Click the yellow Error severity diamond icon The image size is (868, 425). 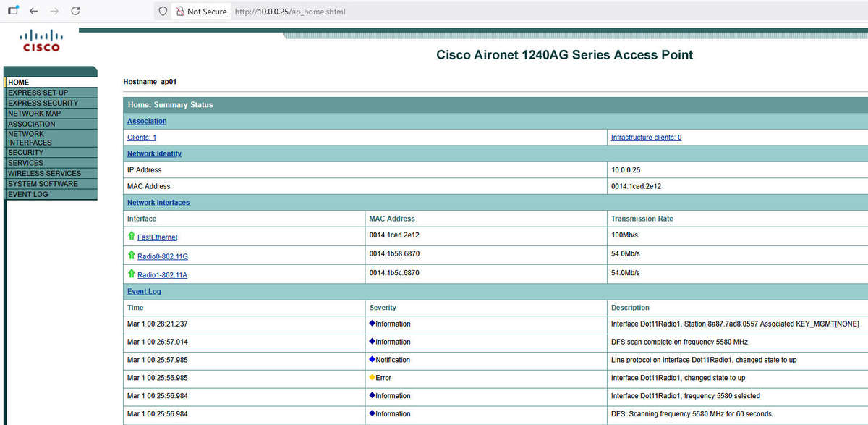373,377
